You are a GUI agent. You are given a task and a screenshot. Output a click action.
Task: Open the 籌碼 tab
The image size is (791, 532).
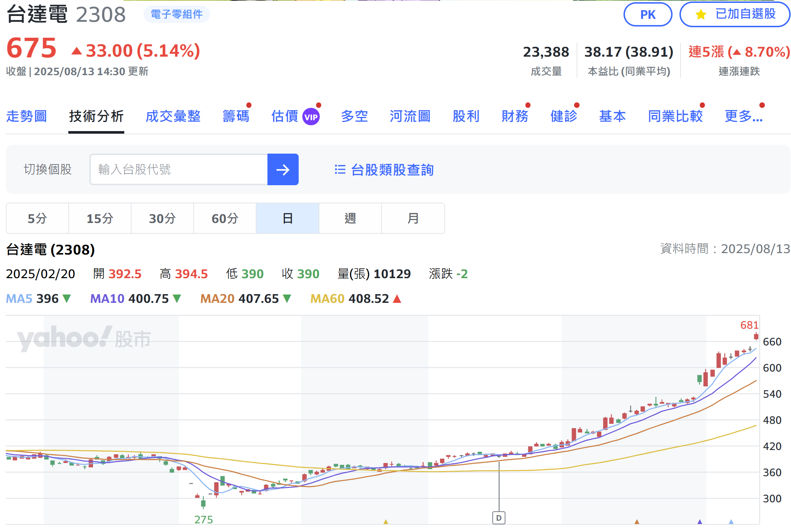236,116
